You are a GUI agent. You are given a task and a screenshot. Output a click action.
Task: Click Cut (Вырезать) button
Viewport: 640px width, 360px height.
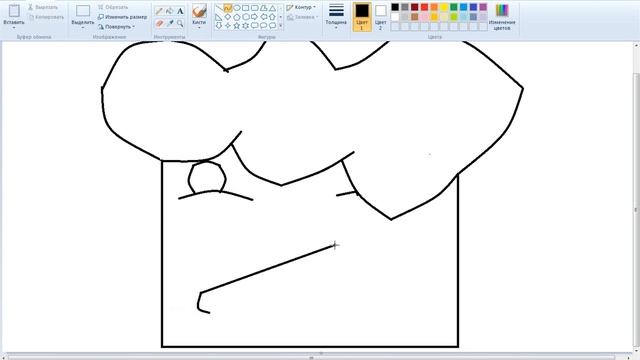[x=43, y=7]
